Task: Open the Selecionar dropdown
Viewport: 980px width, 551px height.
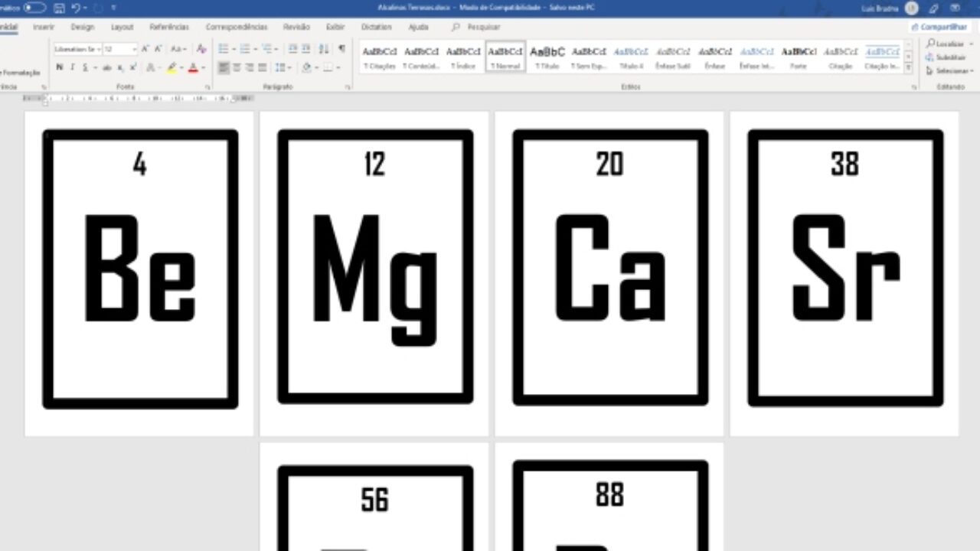Action: [948, 70]
